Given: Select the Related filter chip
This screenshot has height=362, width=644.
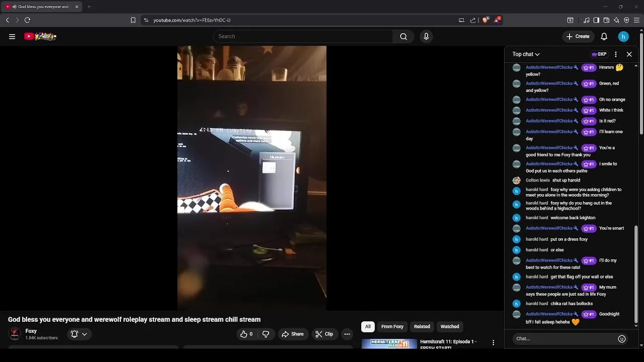Looking at the screenshot, I should coord(422,326).
